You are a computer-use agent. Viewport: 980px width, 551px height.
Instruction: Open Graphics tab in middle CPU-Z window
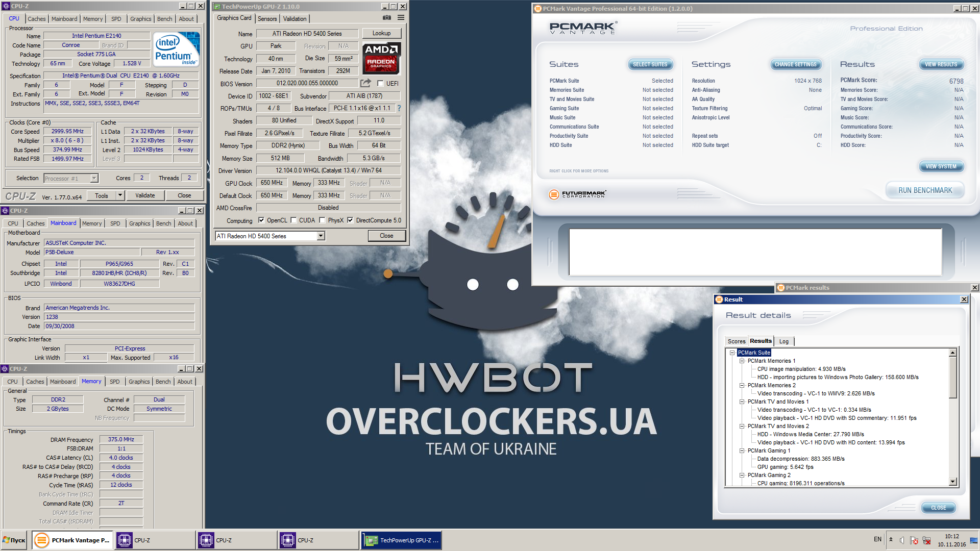[x=139, y=223]
